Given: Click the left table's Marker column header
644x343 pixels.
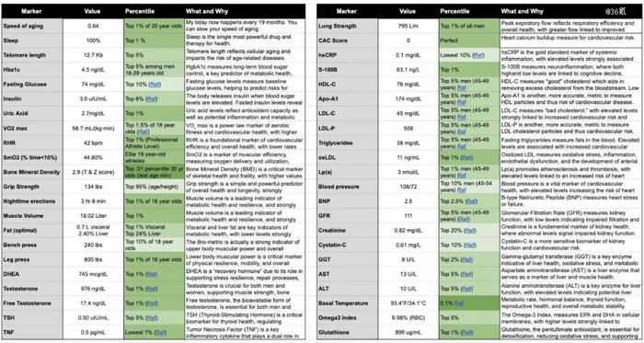Looking at the screenshot, I should 32,11.
